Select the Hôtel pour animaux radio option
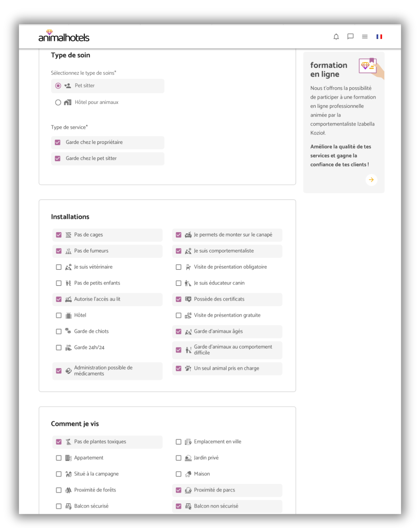The height and width of the screenshot is (528, 420). click(x=58, y=102)
